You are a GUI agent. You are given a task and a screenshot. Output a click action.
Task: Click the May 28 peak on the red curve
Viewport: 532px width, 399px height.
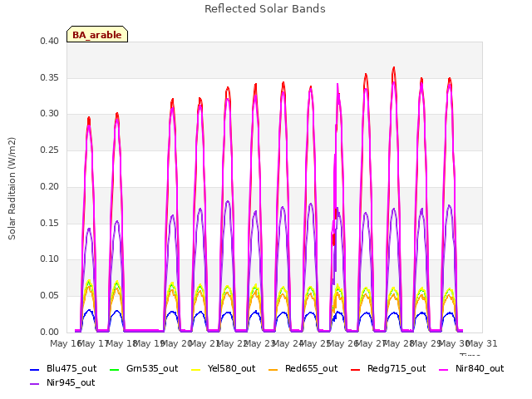(394, 68)
